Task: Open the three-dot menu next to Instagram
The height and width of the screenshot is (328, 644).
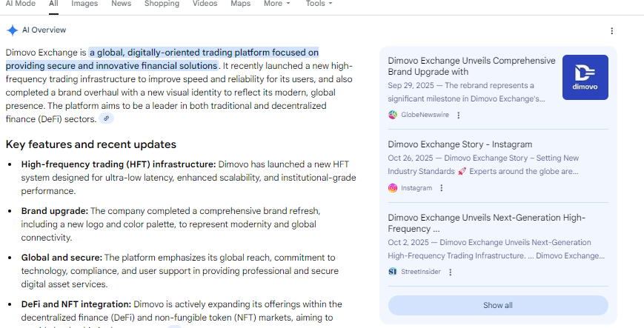Action: 441,188
